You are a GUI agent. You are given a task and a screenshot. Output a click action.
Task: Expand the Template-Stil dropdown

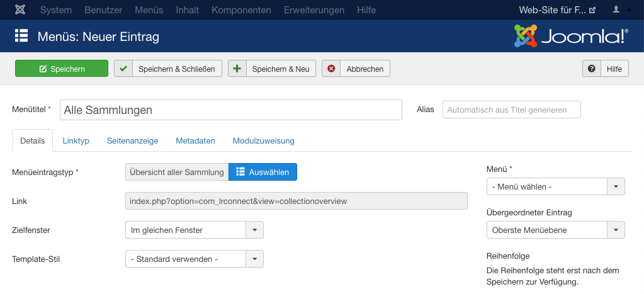195,259
